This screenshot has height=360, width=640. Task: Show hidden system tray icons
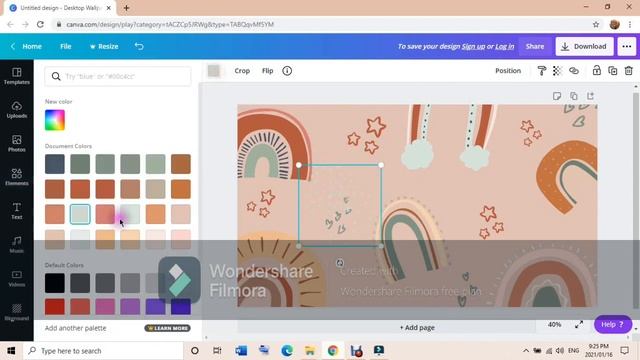[526, 351]
